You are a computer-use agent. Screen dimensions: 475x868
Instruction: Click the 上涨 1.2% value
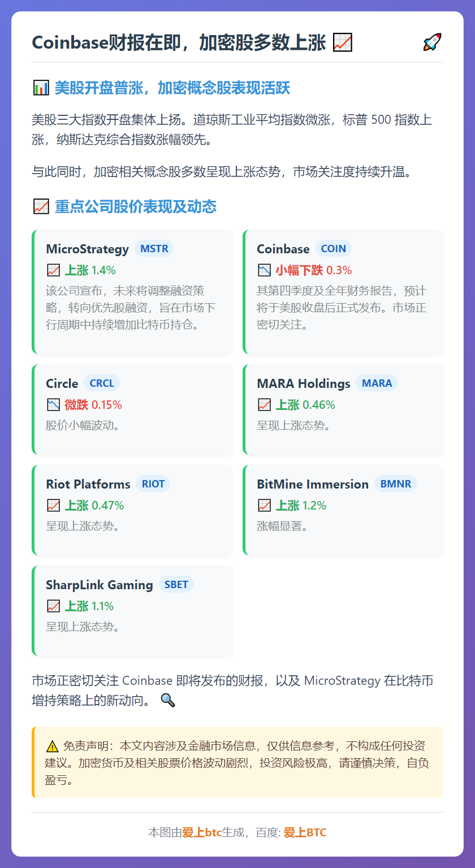coord(301,506)
